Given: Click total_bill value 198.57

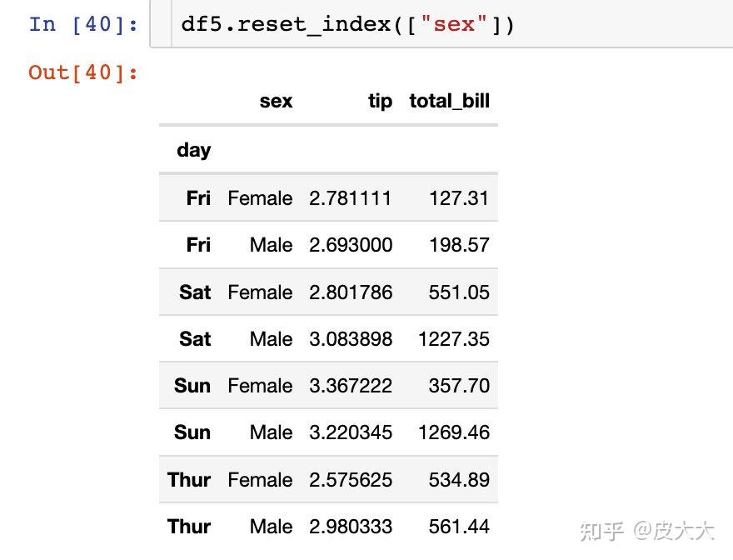Looking at the screenshot, I should tap(459, 245).
